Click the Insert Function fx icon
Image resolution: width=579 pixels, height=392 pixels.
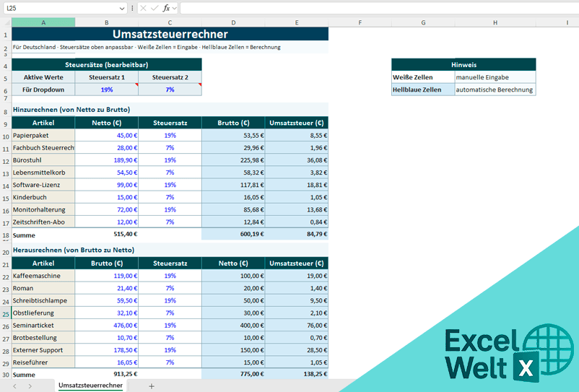(x=165, y=8)
